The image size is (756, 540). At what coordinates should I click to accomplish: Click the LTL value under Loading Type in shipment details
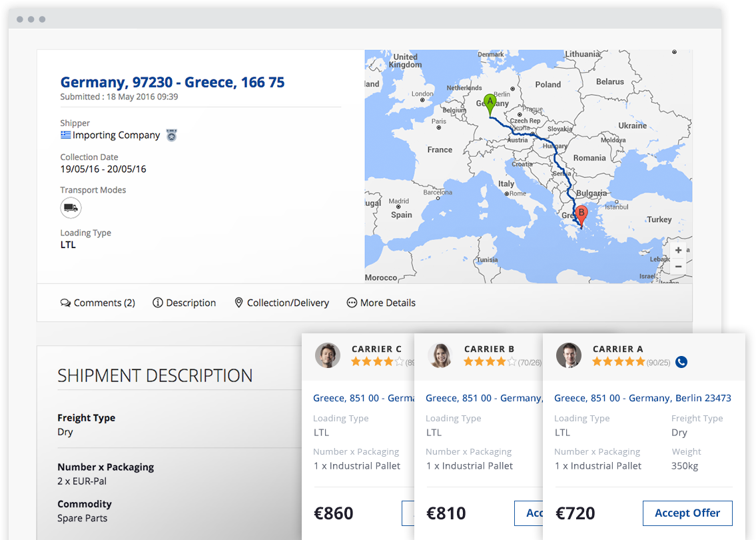(x=68, y=245)
